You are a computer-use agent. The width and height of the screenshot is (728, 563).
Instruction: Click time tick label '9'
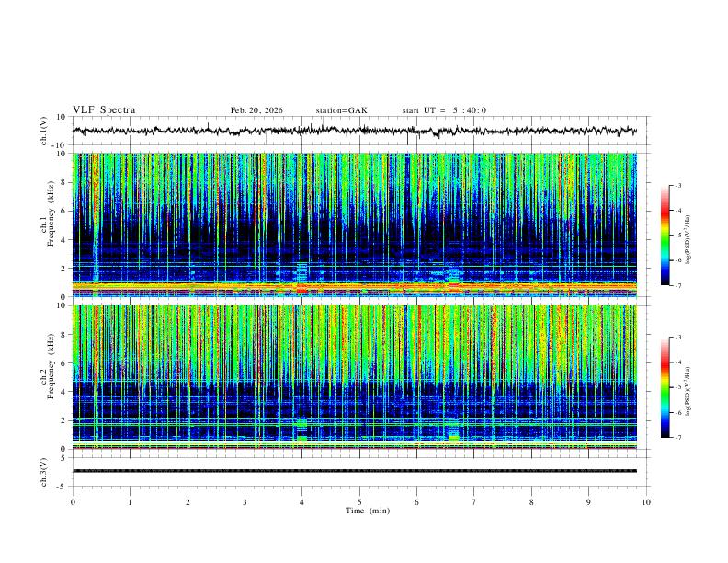click(588, 502)
